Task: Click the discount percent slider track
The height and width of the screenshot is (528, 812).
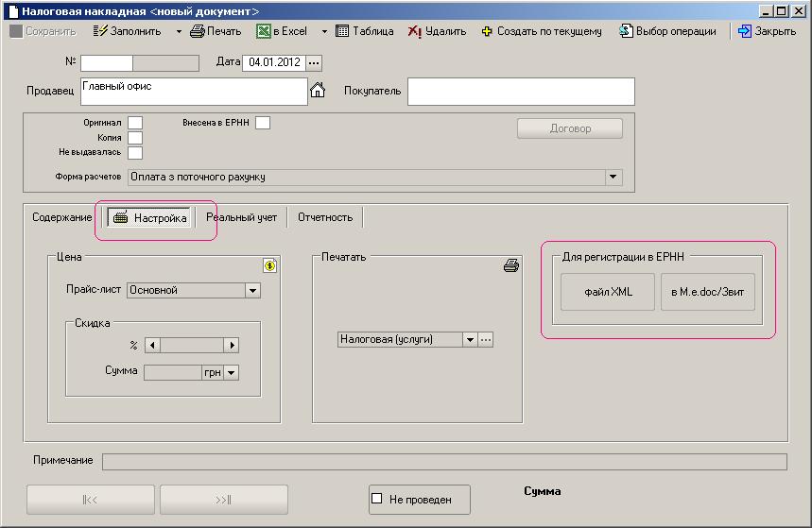Action: (x=193, y=346)
